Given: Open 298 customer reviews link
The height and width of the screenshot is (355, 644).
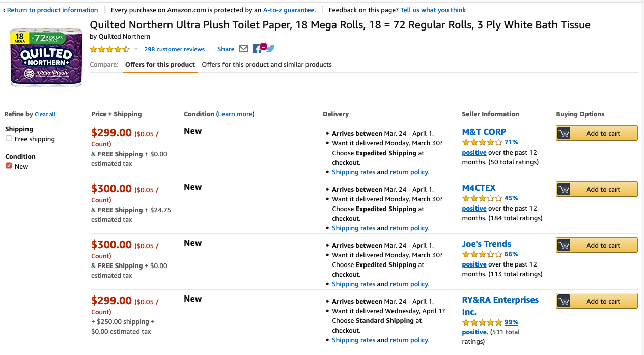Looking at the screenshot, I should pyautogui.click(x=174, y=49).
